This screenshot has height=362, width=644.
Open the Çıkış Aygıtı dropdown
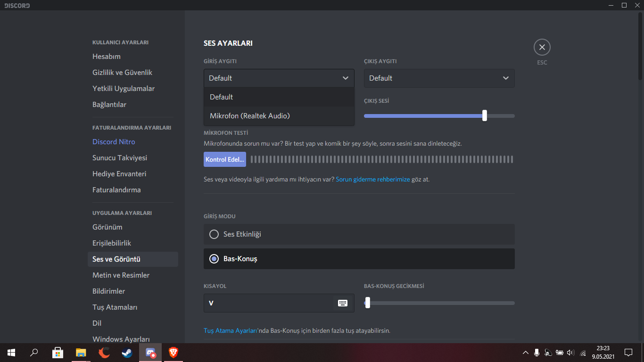tap(439, 78)
